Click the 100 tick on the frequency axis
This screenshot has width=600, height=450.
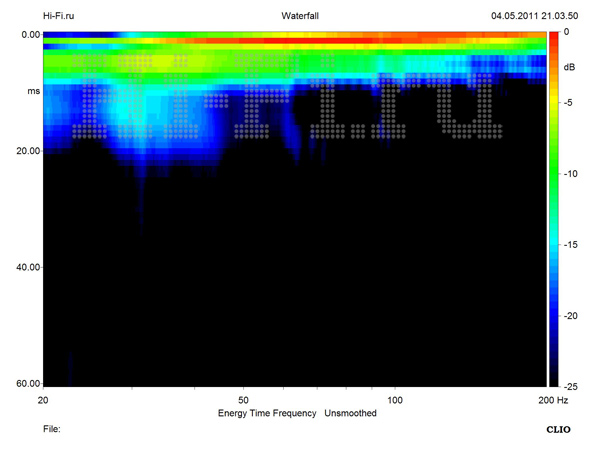point(395,398)
